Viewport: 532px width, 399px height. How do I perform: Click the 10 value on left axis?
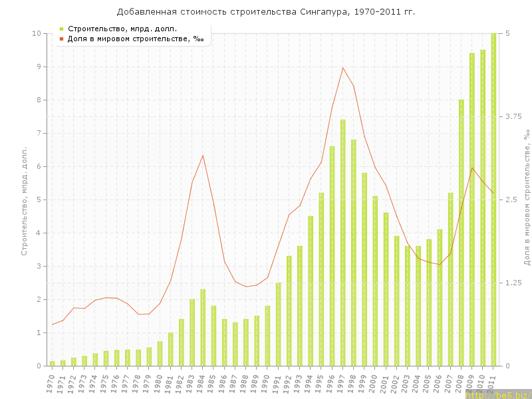pyautogui.click(x=37, y=33)
